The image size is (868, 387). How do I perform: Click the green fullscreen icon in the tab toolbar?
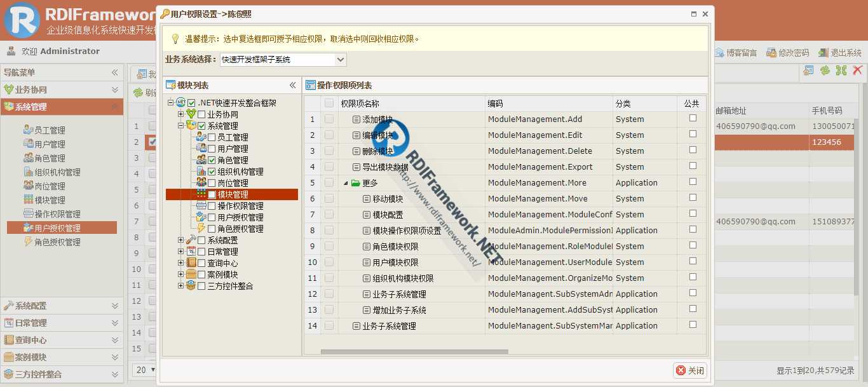click(x=841, y=71)
